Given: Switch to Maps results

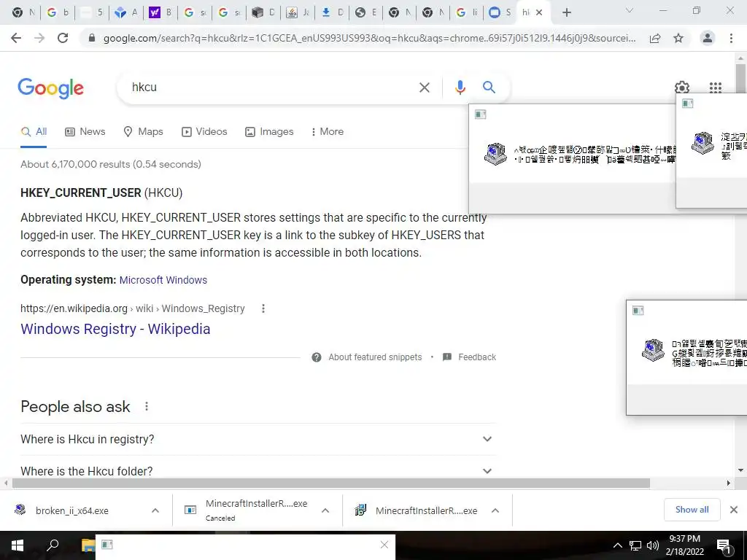Looking at the screenshot, I should pos(144,131).
